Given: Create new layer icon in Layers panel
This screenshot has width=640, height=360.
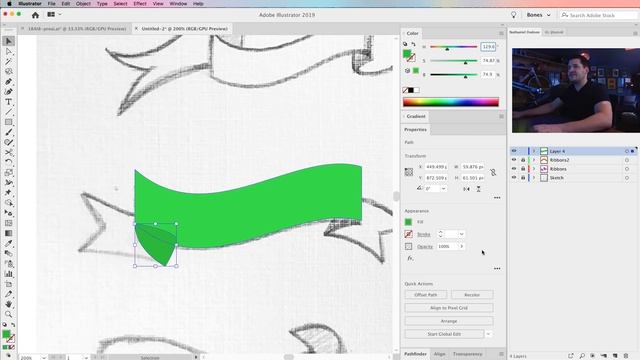Looking at the screenshot, I should click(615, 356).
